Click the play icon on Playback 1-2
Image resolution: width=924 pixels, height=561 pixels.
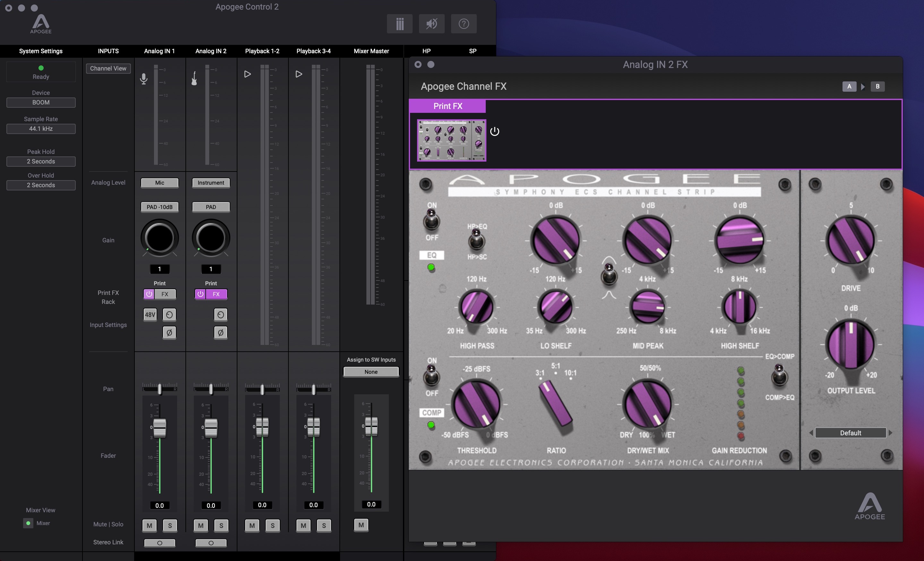[x=247, y=74]
